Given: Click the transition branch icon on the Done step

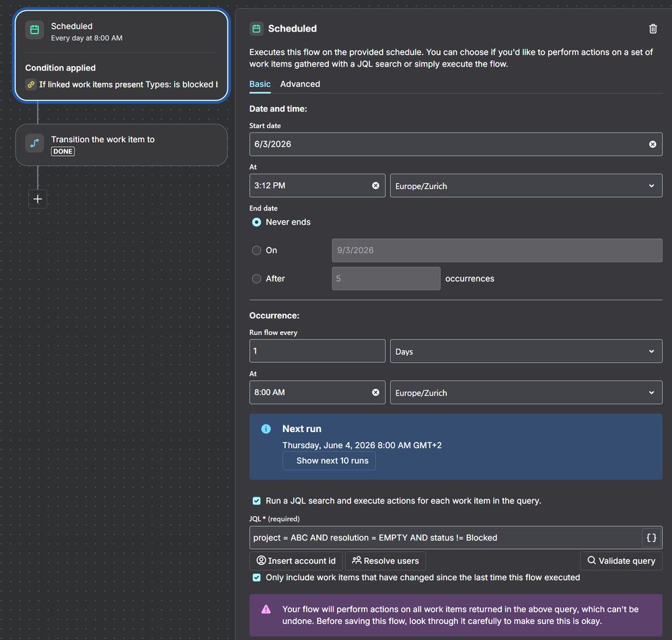Looking at the screenshot, I should pos(35,143).
